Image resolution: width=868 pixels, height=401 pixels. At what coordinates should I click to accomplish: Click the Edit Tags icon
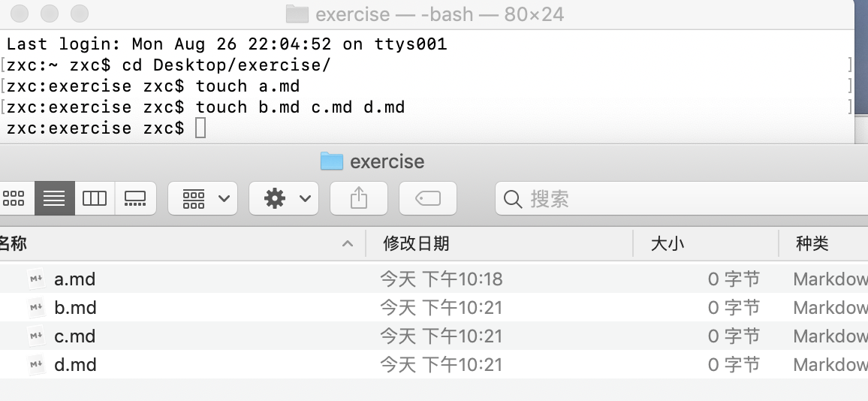428,197
